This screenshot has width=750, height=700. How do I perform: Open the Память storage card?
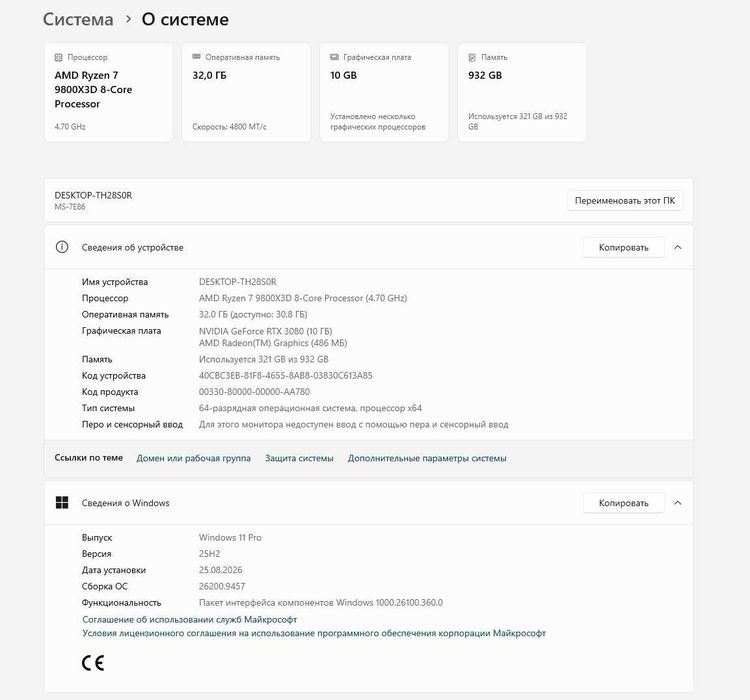click(522, 92)
